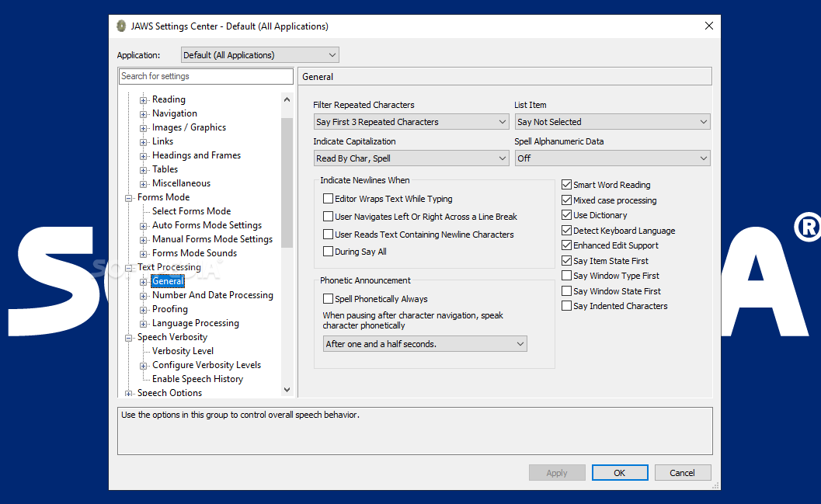Open Filter Repeated Characters dropdown
The height and width of the screenshot is (504, 821).
click(411, 122)
